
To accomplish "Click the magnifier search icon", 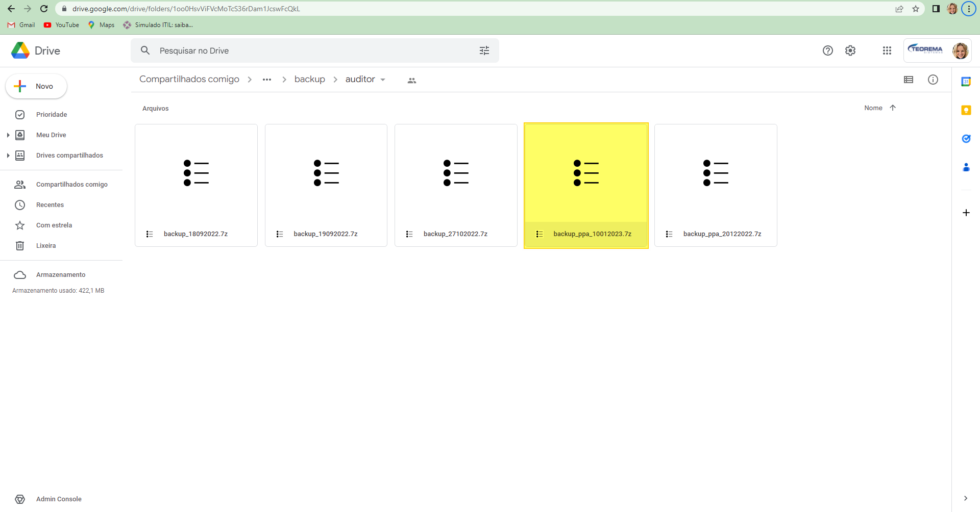I will pos(145,50).
